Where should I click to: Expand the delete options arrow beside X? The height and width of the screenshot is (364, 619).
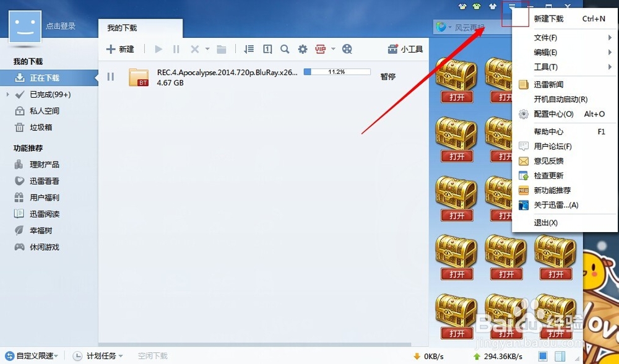pos(207,49)
